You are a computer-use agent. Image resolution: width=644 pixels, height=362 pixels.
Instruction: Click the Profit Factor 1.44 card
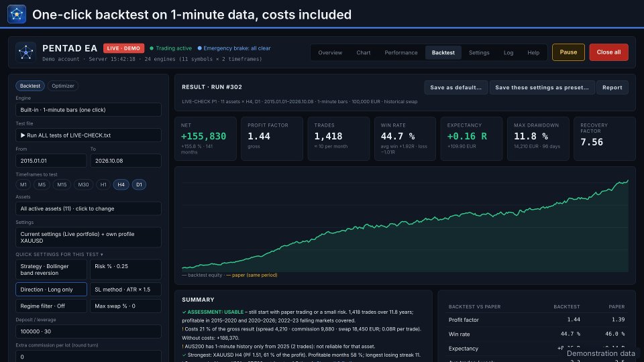coord(272,139)
